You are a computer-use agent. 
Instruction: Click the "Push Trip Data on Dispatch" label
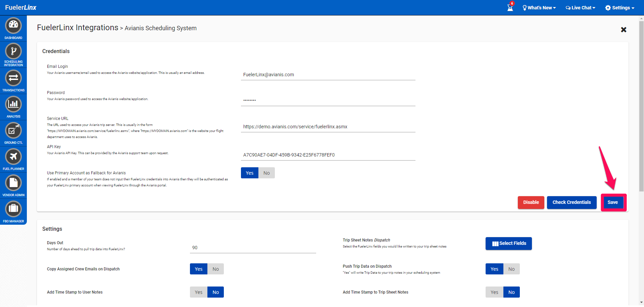(x=367, y=266)
